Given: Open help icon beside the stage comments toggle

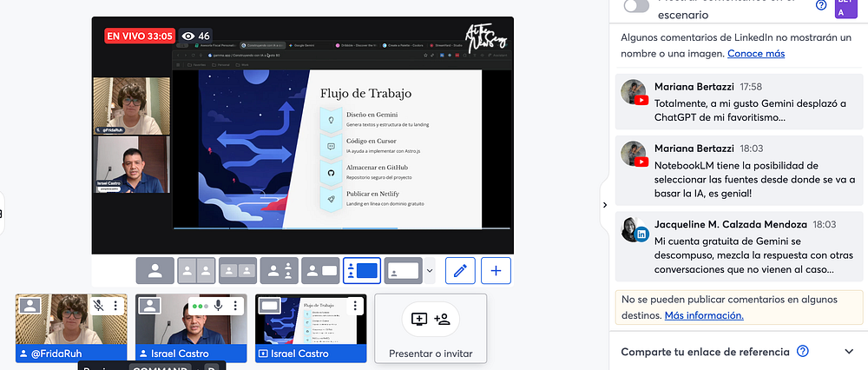Looking at the screenshot, I should tap(821, 5).
